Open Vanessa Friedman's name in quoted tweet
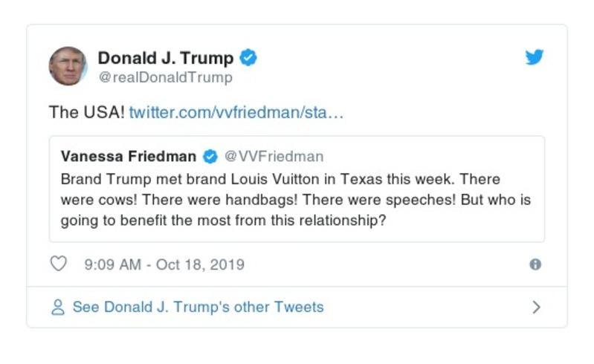The width and height of the screenshot is (594, 364). (x=128, y=156)
